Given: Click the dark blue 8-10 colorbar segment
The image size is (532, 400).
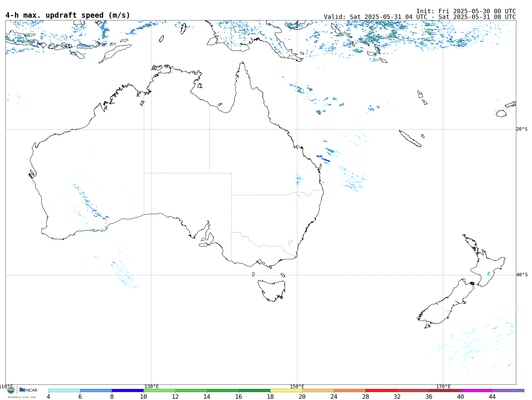Looking at the screenshot, I should tap(128, 391).
